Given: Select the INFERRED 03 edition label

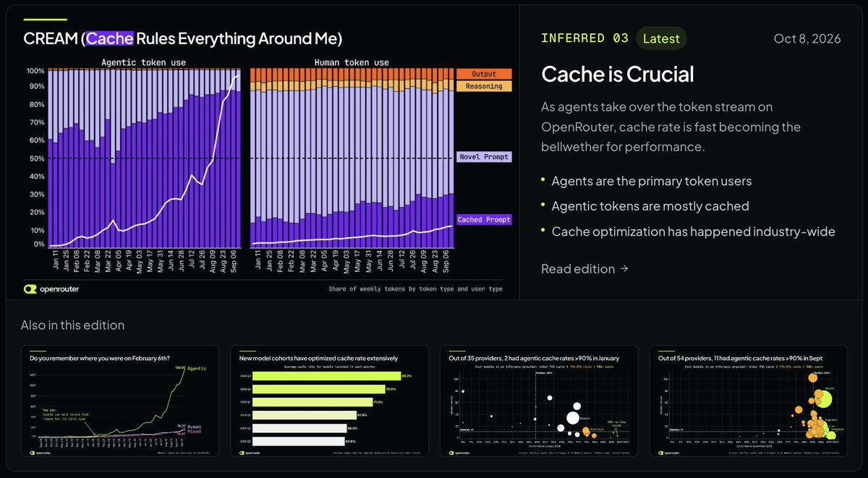Looking at the screenshot, I should [584, 39].
